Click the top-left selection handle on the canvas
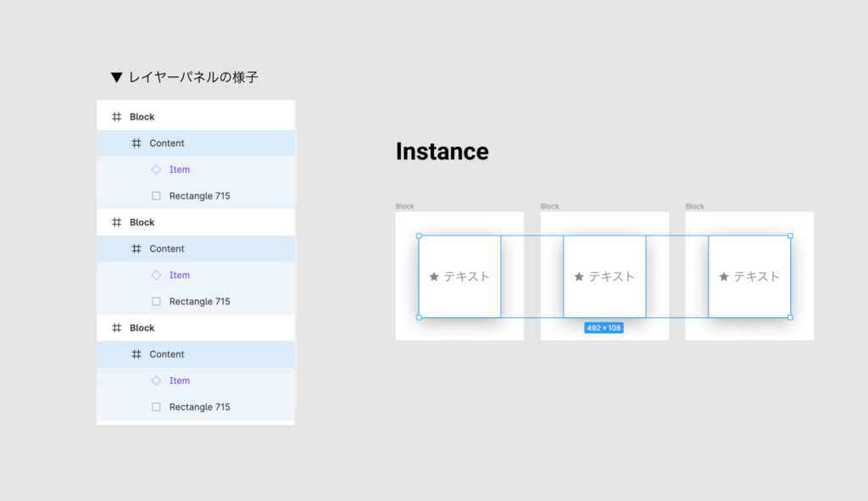Screen dimensions: 868x501 419,236
